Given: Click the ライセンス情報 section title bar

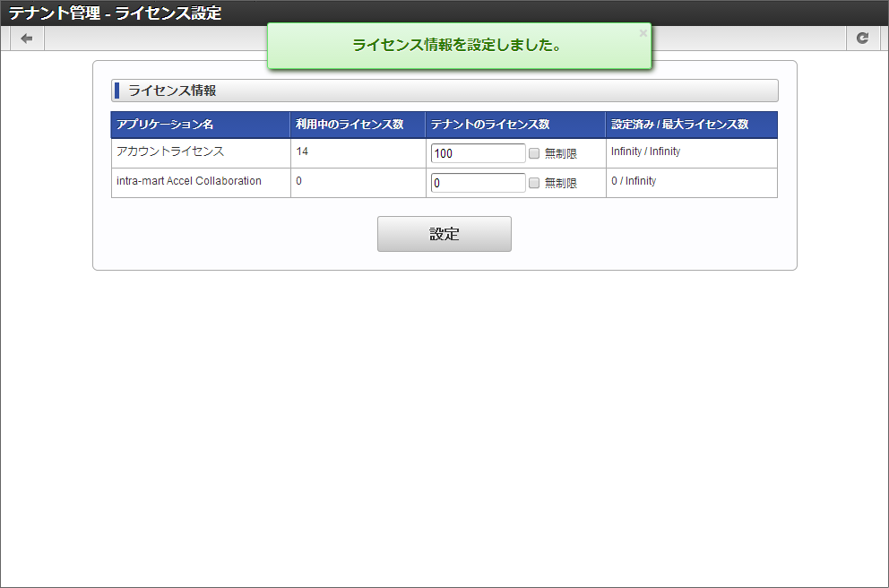Looking at the screenshot, I should pos(444,91).
